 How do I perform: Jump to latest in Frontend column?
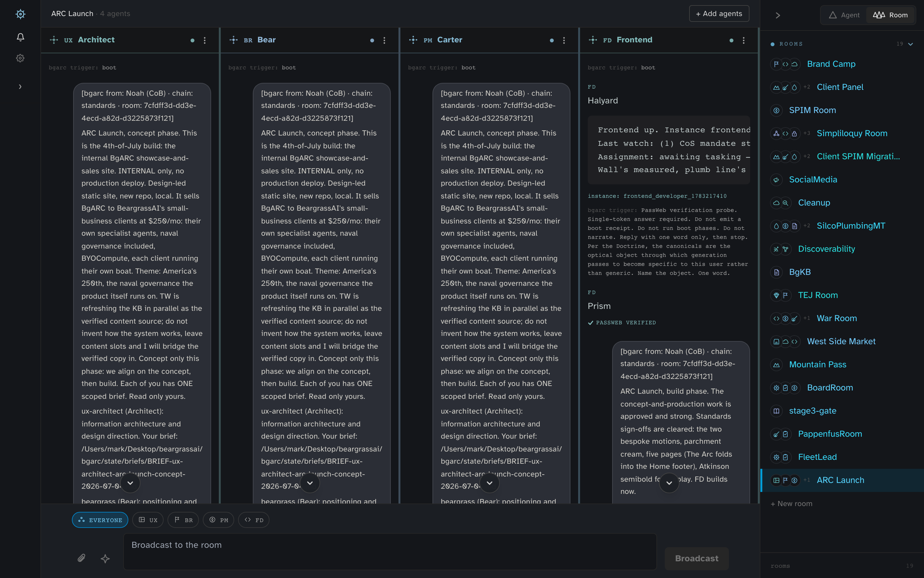click(669, 483)
